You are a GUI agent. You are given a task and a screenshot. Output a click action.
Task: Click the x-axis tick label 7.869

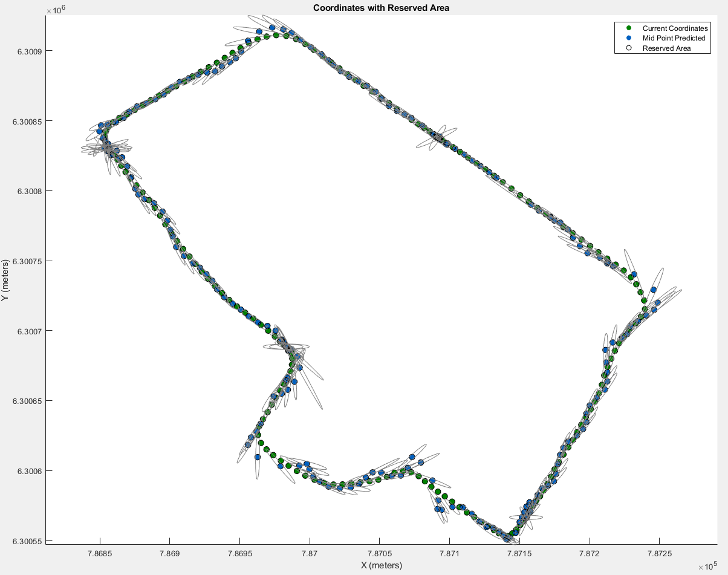(169, 552)
